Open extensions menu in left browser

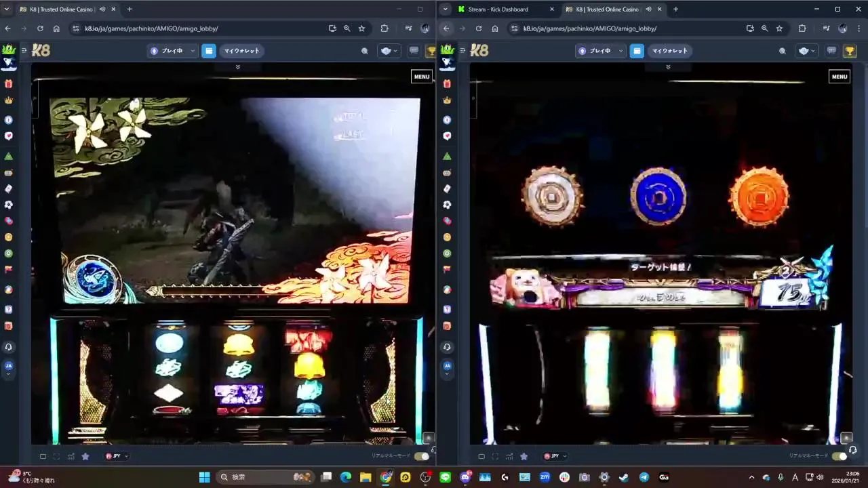click(x=384, y=28)
